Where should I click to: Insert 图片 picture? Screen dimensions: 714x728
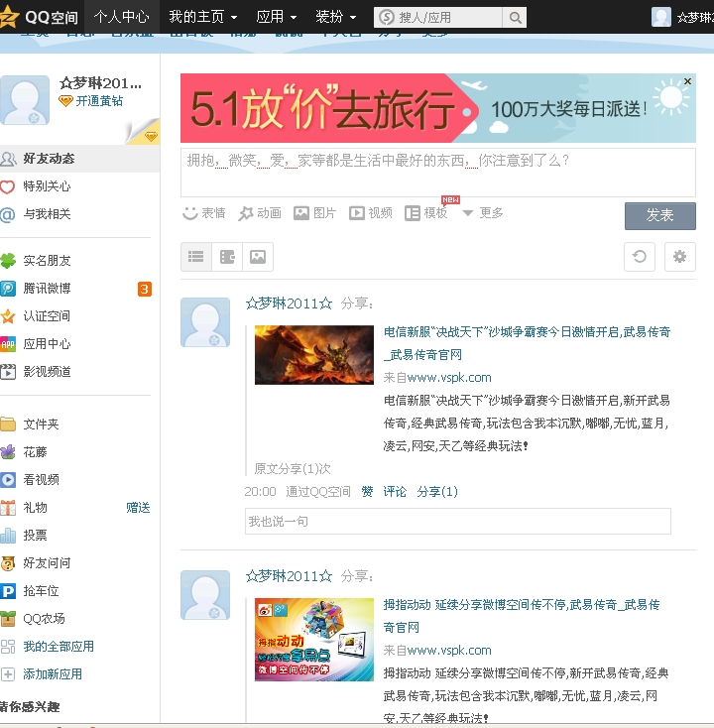[x=314, y=213]
